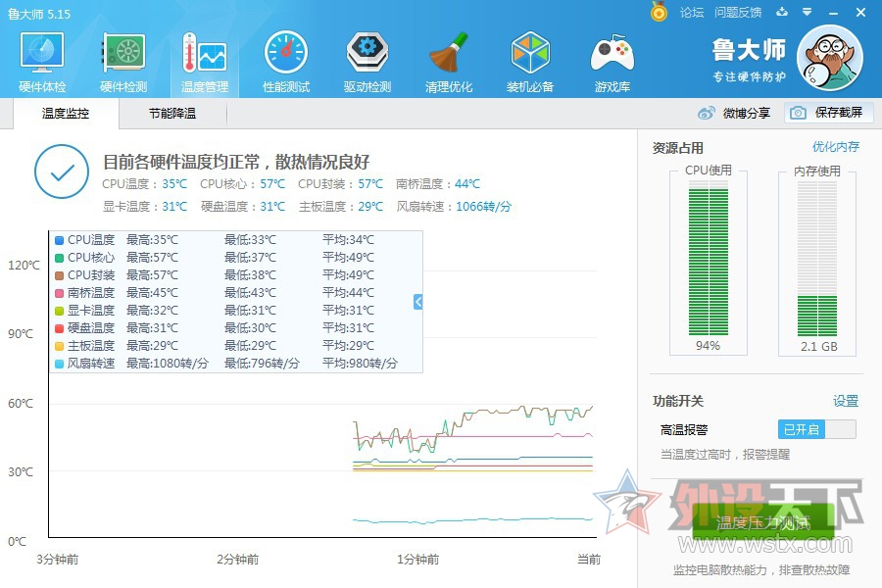The image size is (882, 588).
Task: Click the Weibo share icon
Action: 707,113
